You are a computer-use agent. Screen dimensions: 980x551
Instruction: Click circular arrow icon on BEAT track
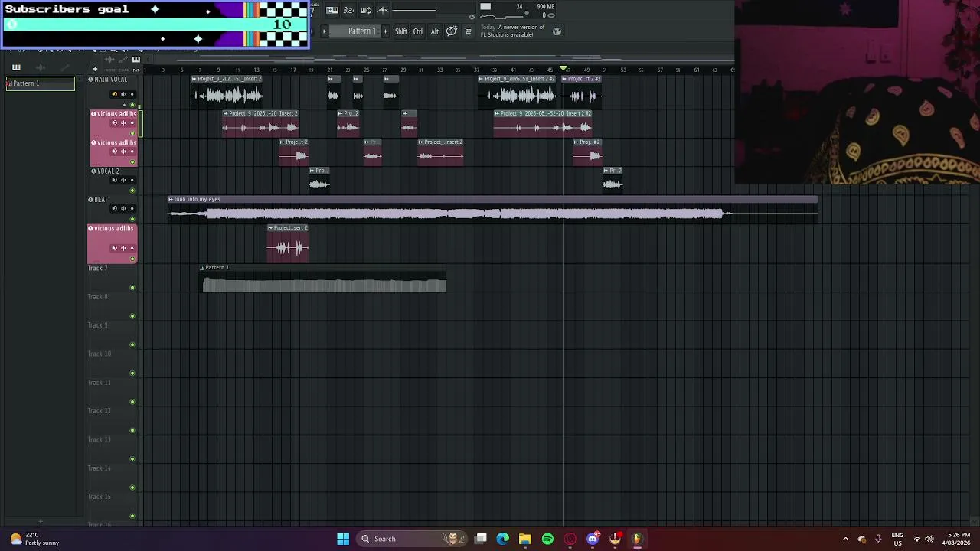[x=114, y=208]
